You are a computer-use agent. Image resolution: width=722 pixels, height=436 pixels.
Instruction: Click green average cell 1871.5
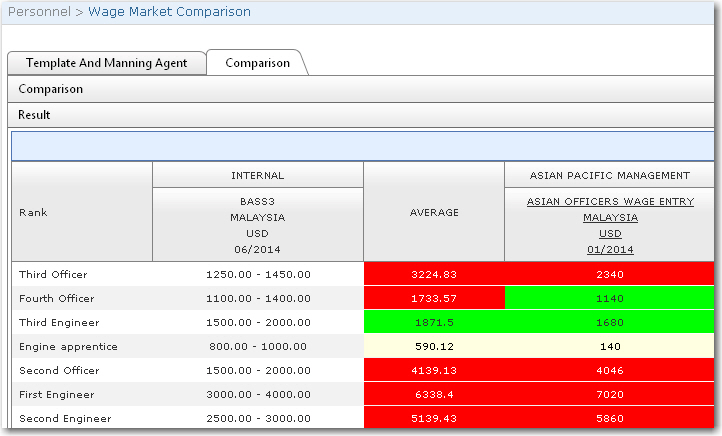(434, 323)
